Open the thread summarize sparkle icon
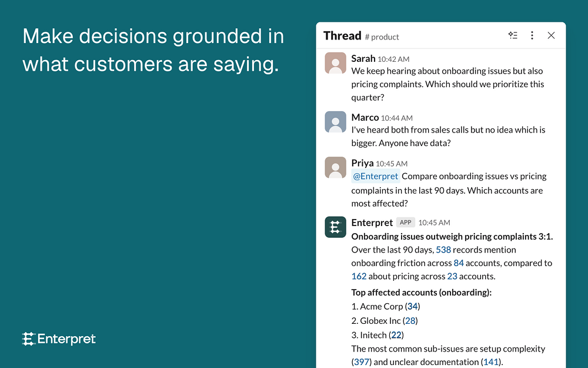The width and height of the screenshot is (588, 368). pos(513,35)
